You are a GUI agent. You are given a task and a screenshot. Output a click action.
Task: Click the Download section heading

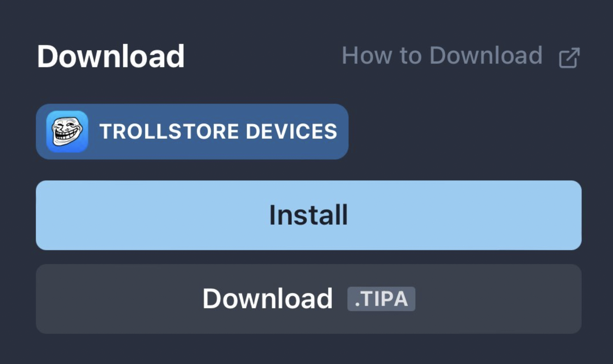[111, 56]
